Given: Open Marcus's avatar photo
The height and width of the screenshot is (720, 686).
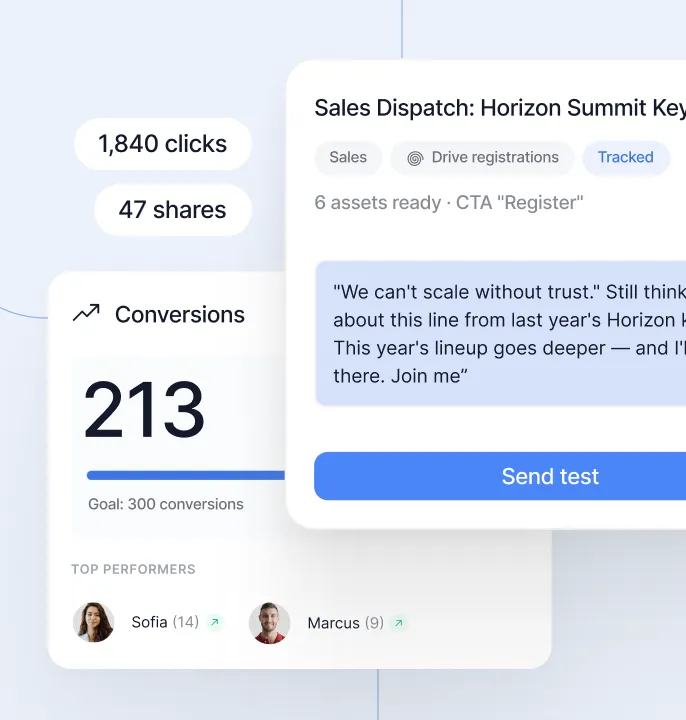Looking at the screenshot, I should click(269, 623).
